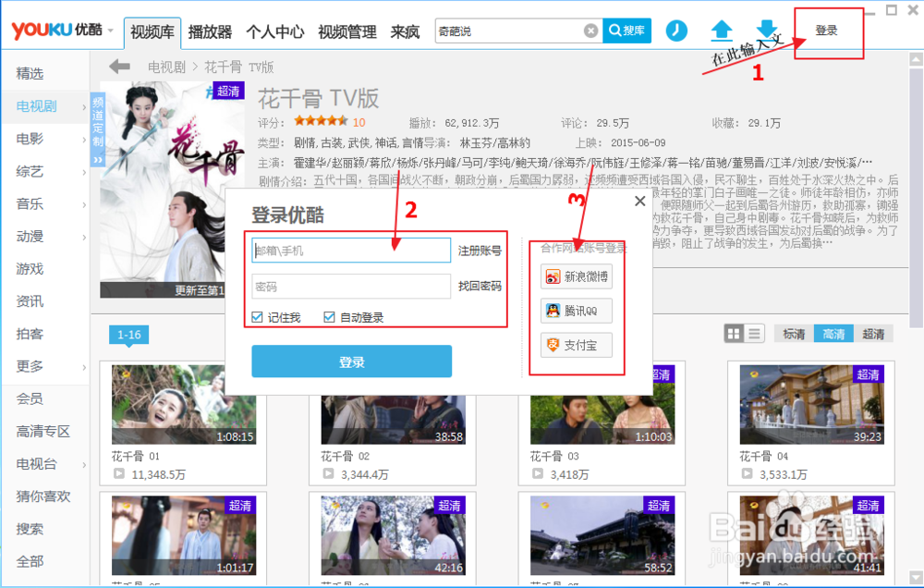This screenshot has width=924, height=588.
Task: Click the scrollbar up arrow
Action: point(916,59)
